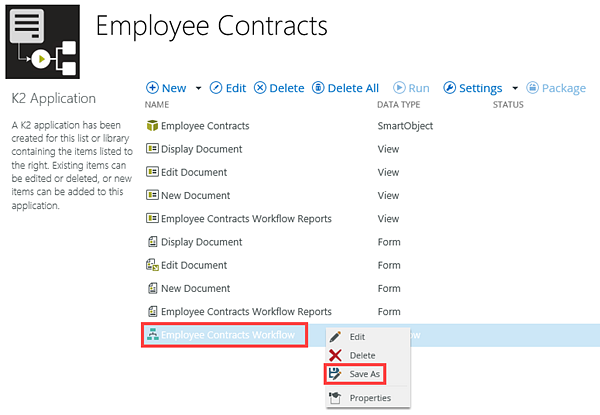Click the red X Delete icon in context menu
Screen dimensions: 600x415
pyautogui.click(x=335, y=355)
